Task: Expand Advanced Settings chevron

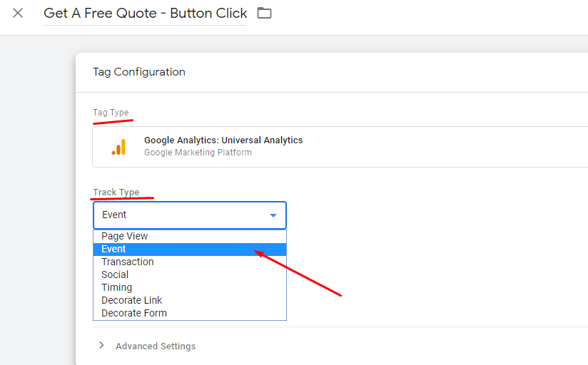Action: tap(101, 346)
